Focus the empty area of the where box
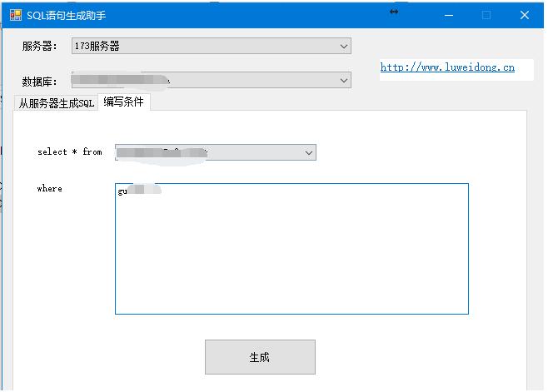Screen dimensions: 548x392 point(291,258)
